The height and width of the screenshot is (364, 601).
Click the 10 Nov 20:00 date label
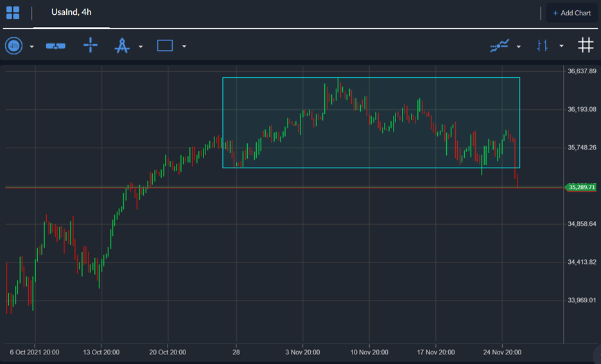tap(369, 352)
